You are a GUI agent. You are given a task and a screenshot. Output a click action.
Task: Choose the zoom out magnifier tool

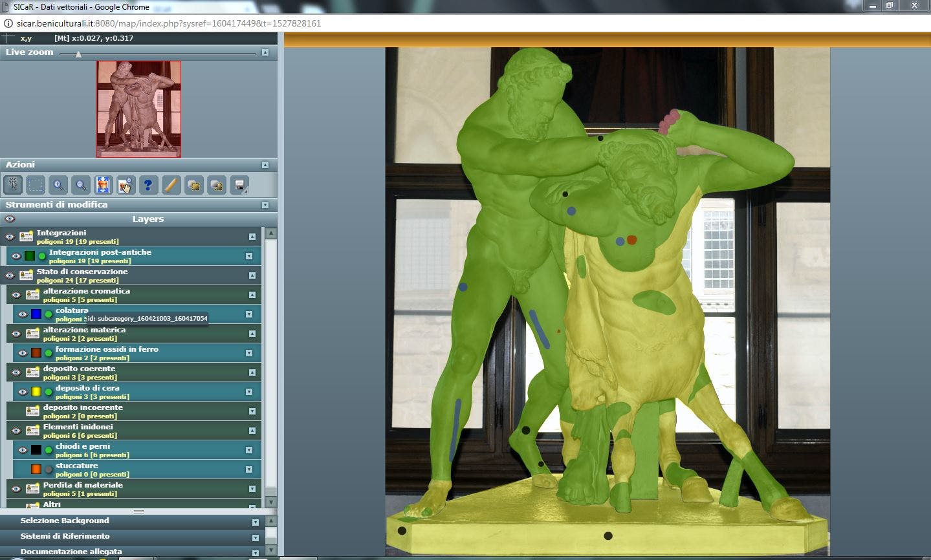pyautogui.click(x=81, y=185)
